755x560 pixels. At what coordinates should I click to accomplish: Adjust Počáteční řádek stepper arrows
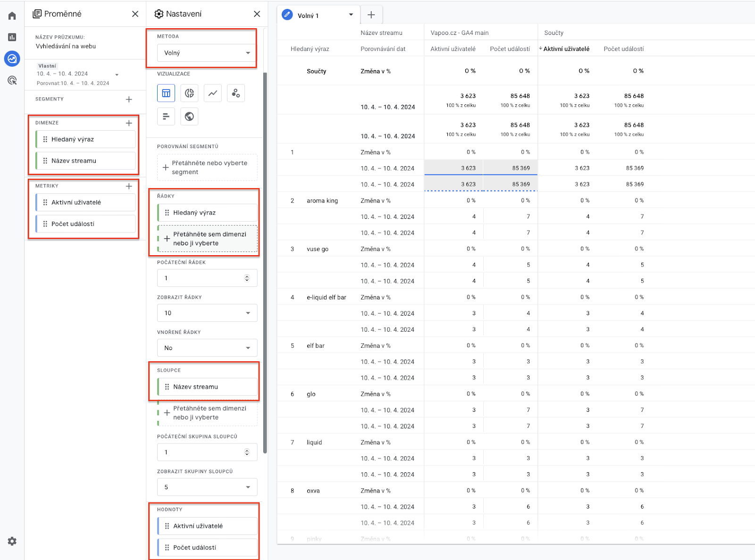coord(247,278)
